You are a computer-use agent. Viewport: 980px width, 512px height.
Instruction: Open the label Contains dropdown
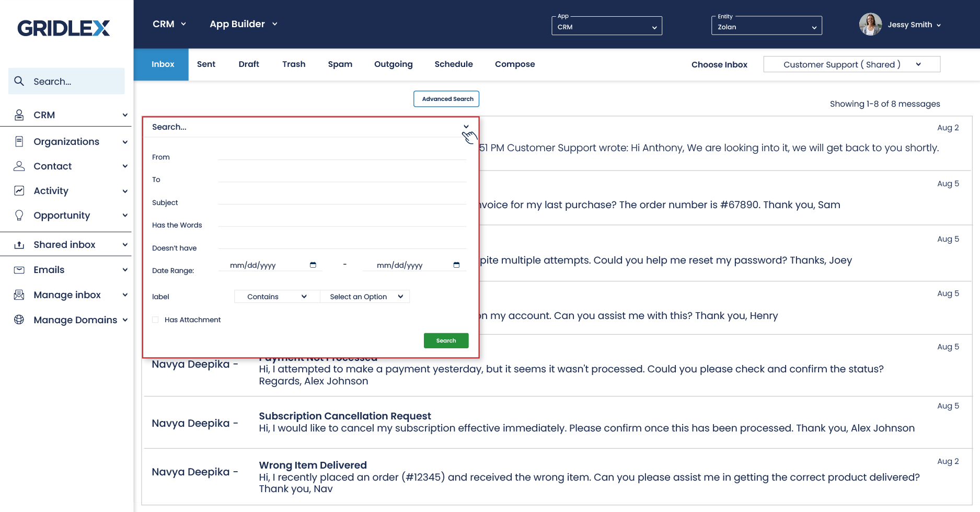[x=276, y=297]
